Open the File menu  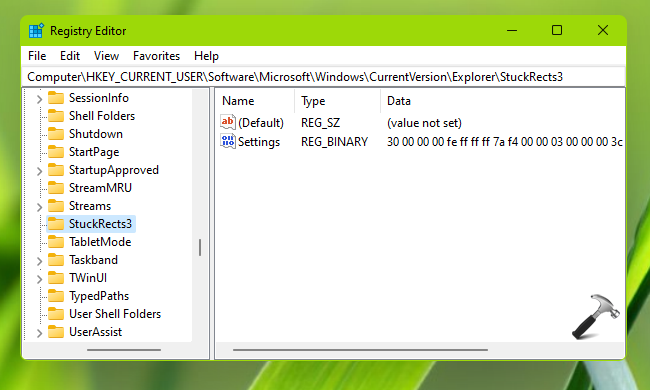click(37, 56)
